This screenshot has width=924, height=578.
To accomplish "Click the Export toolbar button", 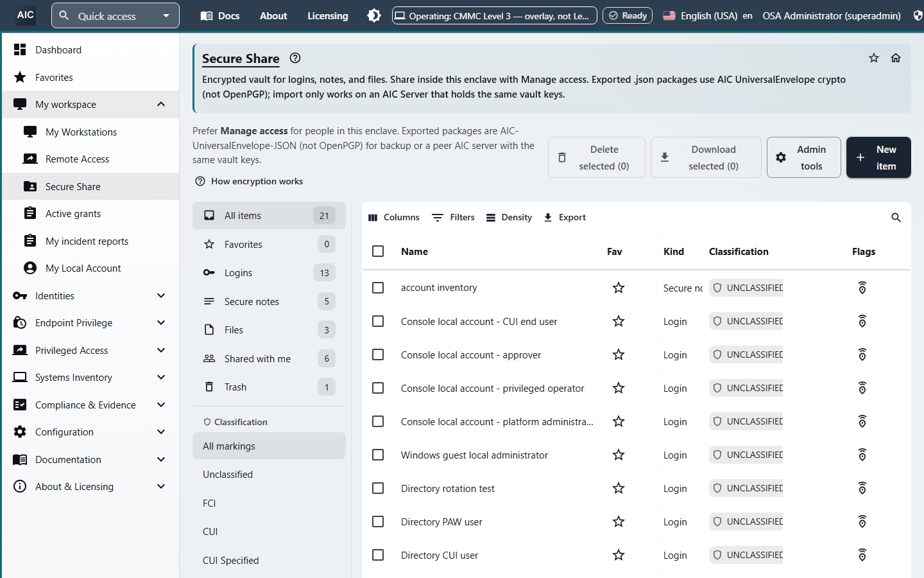I will tap(565, 218).
